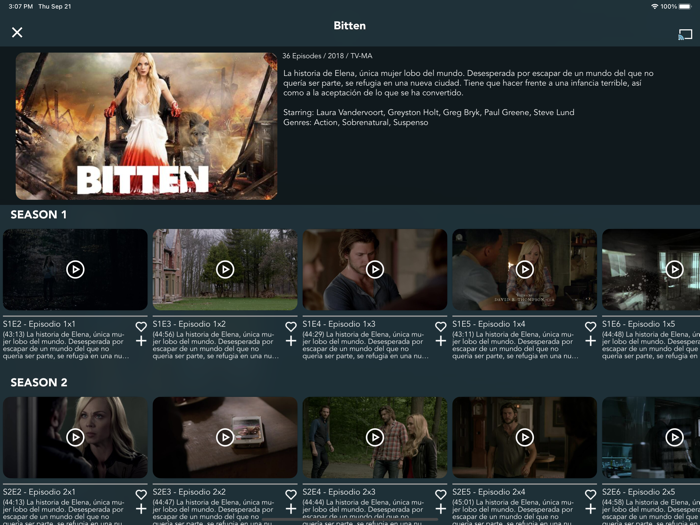Open the 'S2E3 - Episodio 2x2' title
Screen dimensions: 700x525
(x=189, y=492)
